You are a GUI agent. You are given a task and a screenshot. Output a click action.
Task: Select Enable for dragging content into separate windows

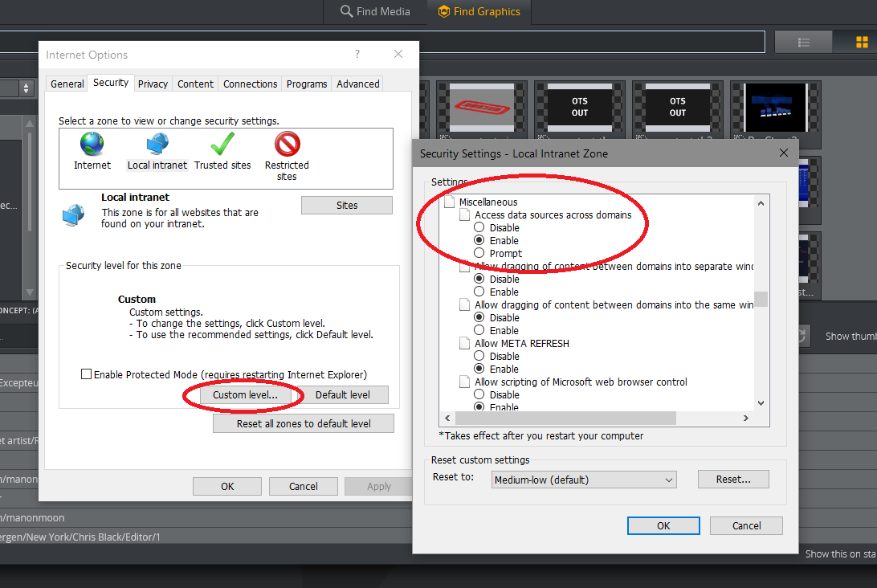coord(479,292)
